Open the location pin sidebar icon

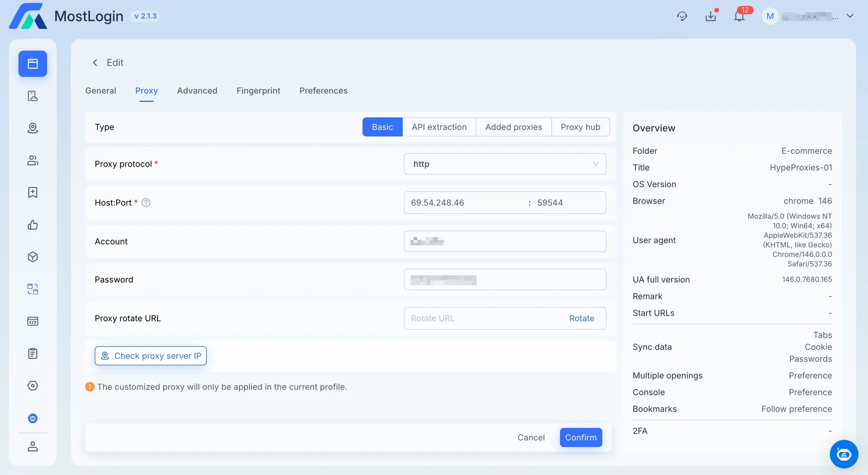point(33,128)
